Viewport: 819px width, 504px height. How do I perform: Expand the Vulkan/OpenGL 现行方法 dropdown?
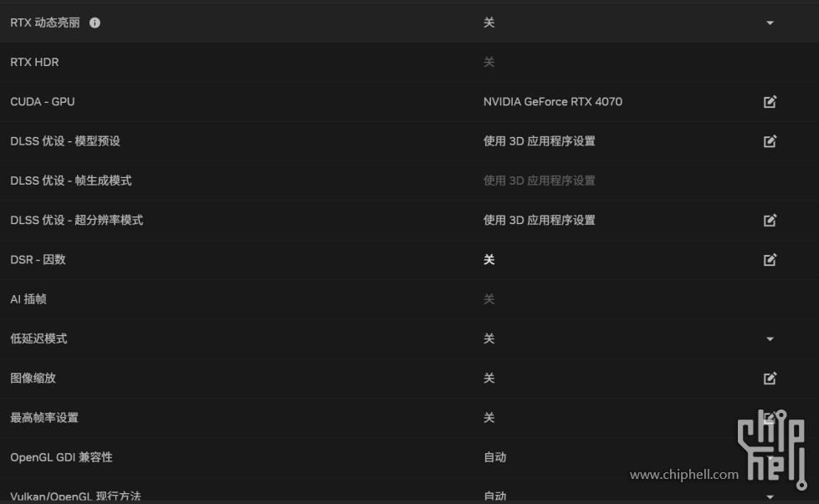[x=770, y=496]
